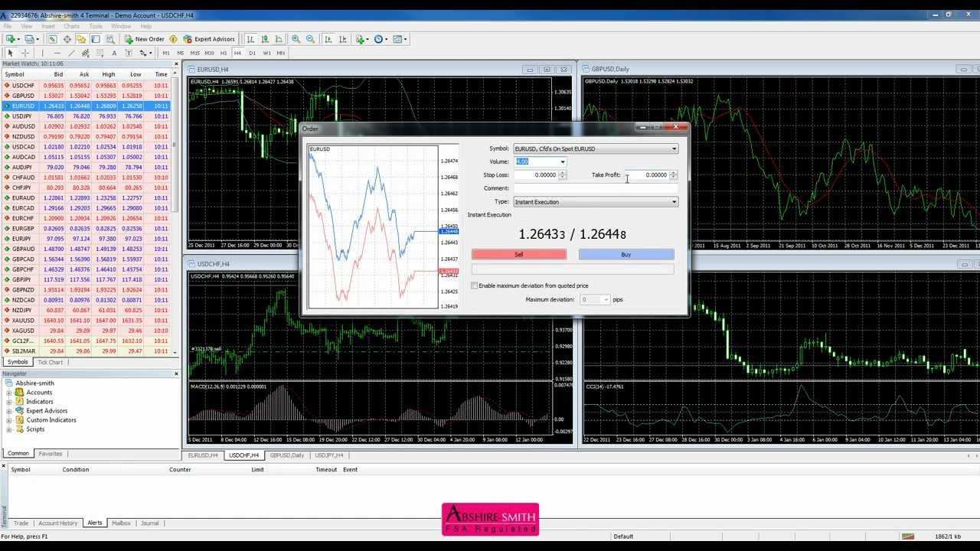Click the New Order toolbar button
The width and height of the screenshot is (980, 551).
point(145,39)
